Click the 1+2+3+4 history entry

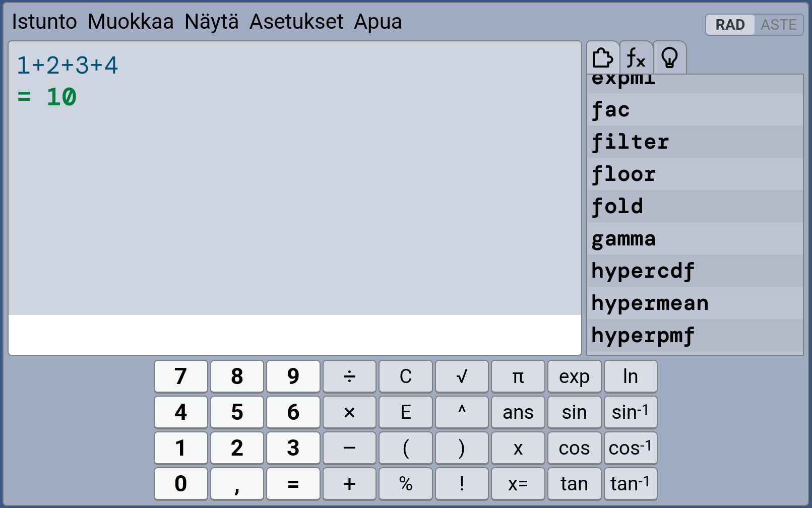pyautogui.click(x=68, y=66)
